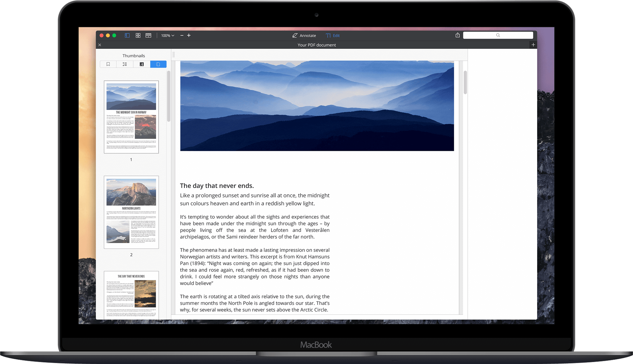633x364 pixels.
Task: Select the Edit tool icon
Action: pos(331,36)
